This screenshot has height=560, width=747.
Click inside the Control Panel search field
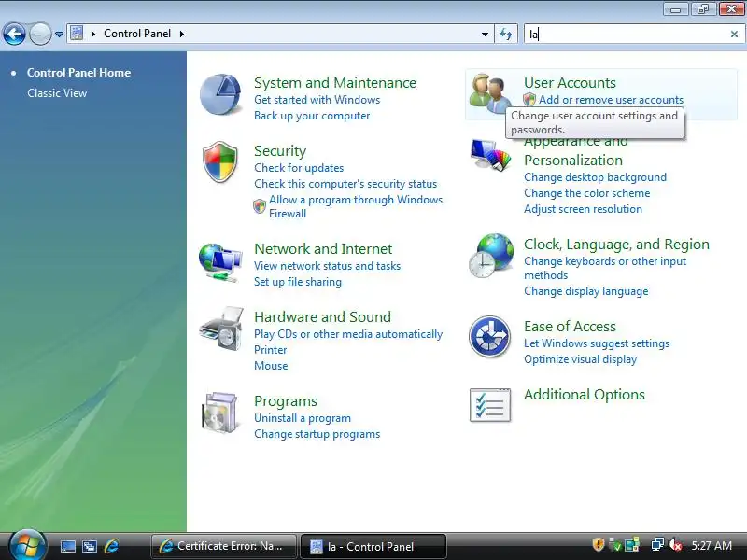tap(627, 34)
